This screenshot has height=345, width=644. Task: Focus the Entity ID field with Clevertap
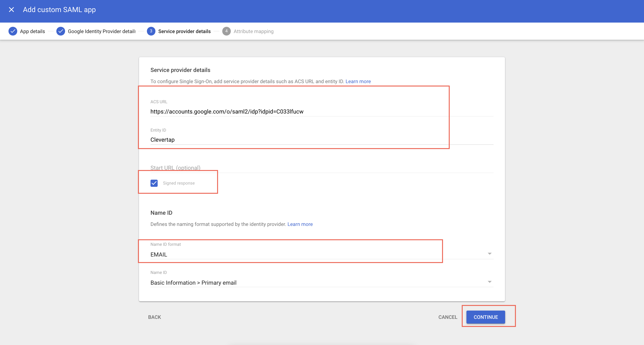pyautogui.click(x=322, y=140)
